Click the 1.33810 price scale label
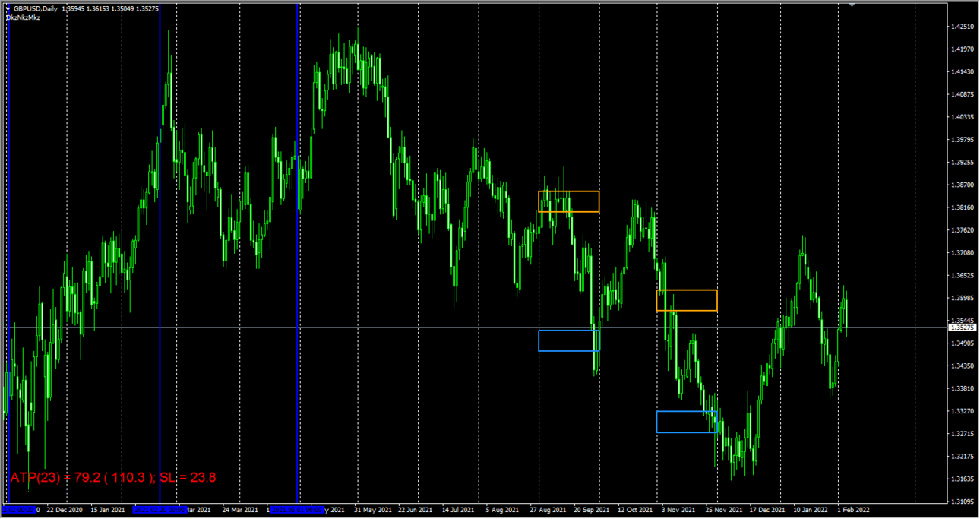980x519 pixels. tap(963, 388)
